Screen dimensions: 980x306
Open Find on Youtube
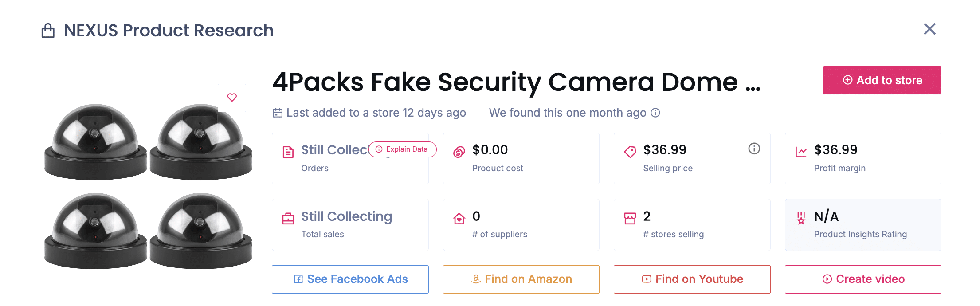(x=692, y=279)
